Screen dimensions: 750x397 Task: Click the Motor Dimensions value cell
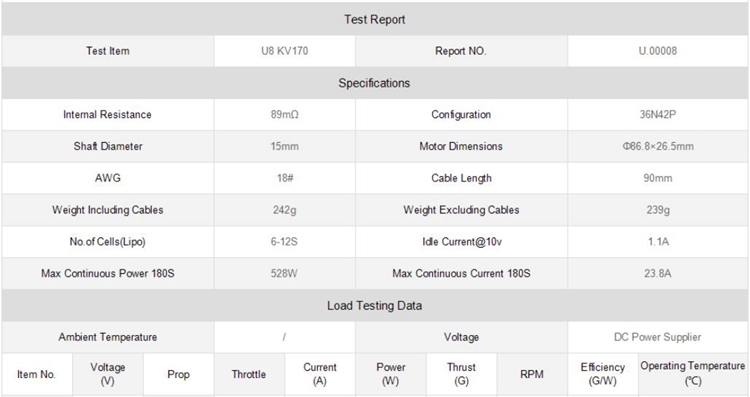click(x=658, y=146)
